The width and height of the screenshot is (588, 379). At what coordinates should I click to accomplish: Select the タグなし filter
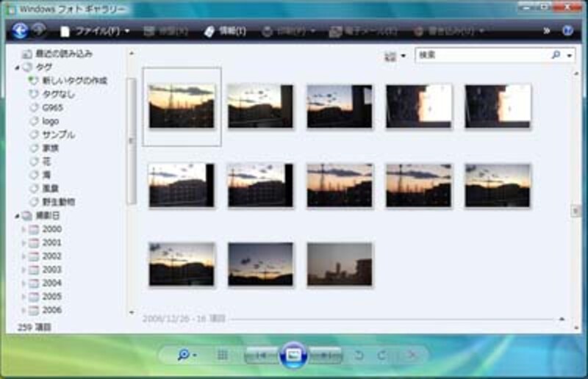pos(52,94)
